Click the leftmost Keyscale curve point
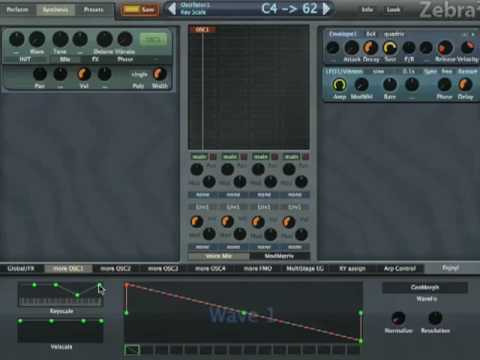This screenshot has height=360, width=480. [x=34, y=285]
